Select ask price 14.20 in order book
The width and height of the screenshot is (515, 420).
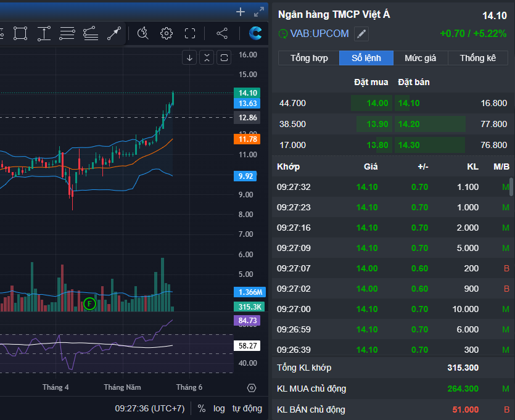pyautogui.click(x=409, y=124)
